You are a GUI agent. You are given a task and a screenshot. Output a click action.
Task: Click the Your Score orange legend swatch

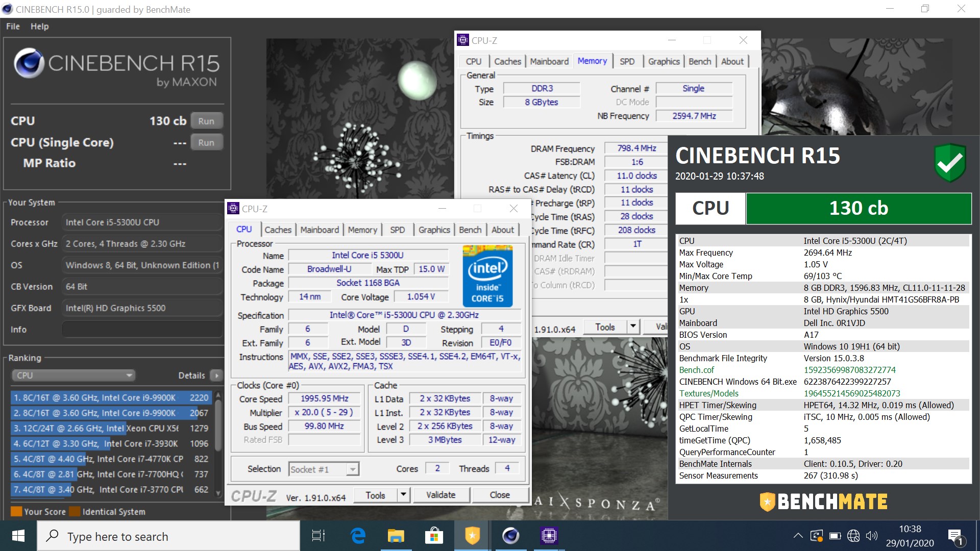16,511
